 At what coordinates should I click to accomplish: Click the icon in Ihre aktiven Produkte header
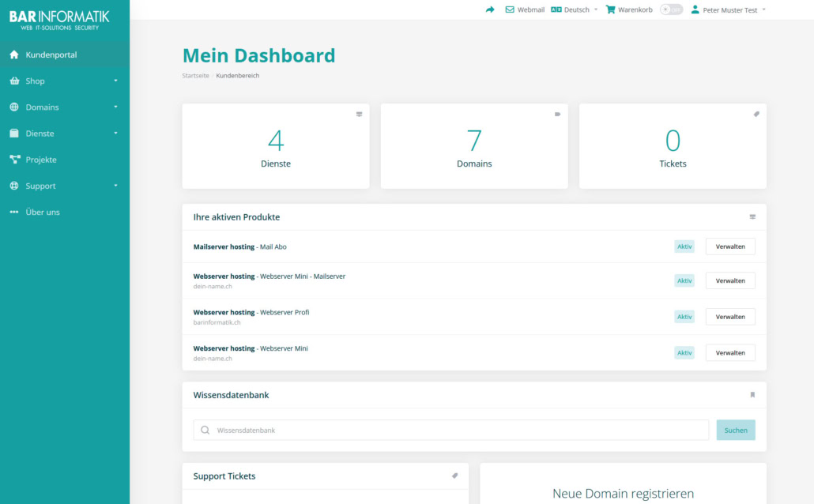752,217
